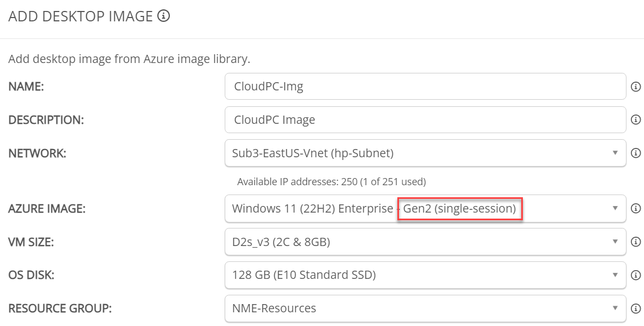Click the info icon next to Name field
The width and height of the screenshot is (644, 326).
coord(636,87)
